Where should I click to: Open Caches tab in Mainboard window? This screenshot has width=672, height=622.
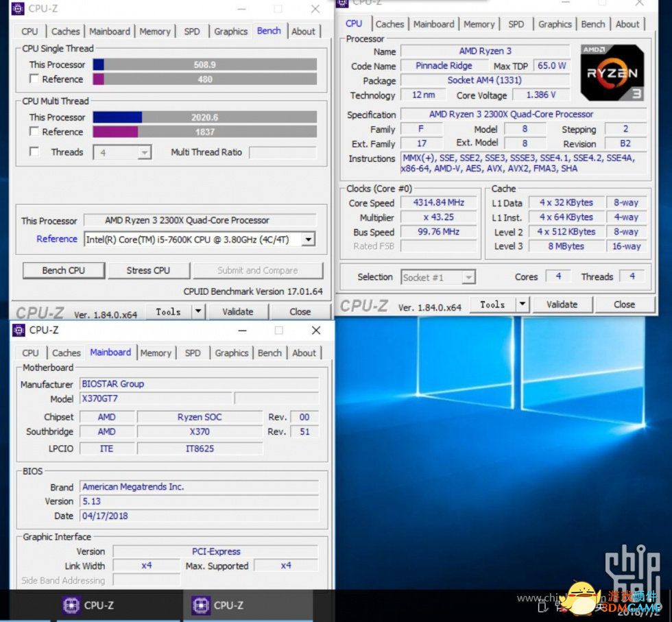coord(67,352)
